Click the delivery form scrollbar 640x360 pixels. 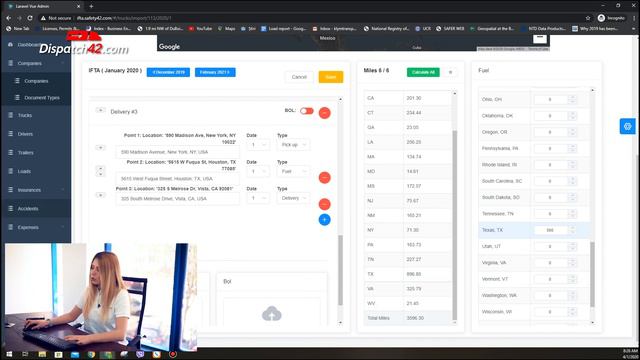[340, 270]
